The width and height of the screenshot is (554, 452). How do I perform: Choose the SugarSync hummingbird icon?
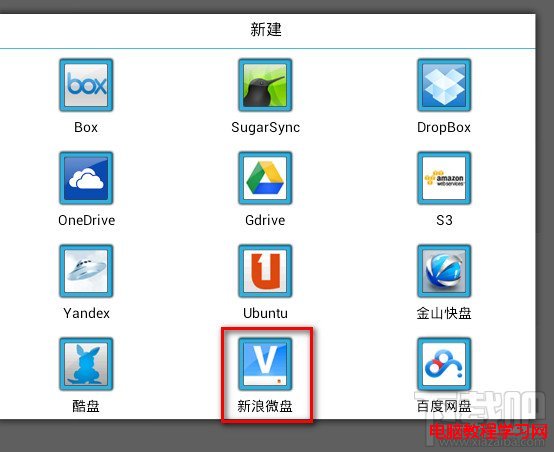[x=265, y=85]
